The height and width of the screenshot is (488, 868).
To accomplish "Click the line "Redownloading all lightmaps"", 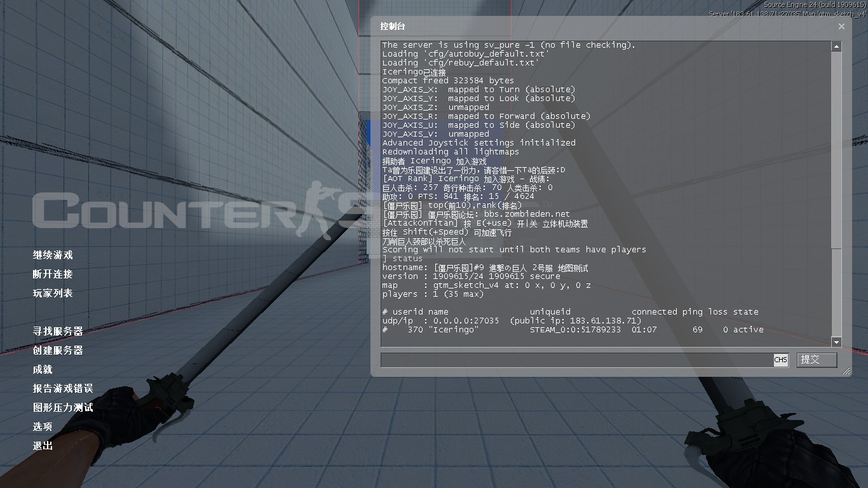I will click(x=451, y=152).
